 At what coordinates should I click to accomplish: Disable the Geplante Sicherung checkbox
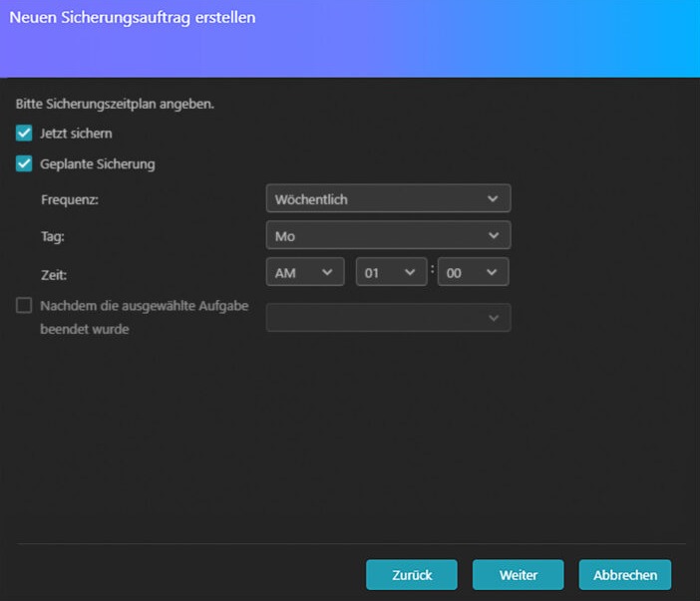(24, 163)
